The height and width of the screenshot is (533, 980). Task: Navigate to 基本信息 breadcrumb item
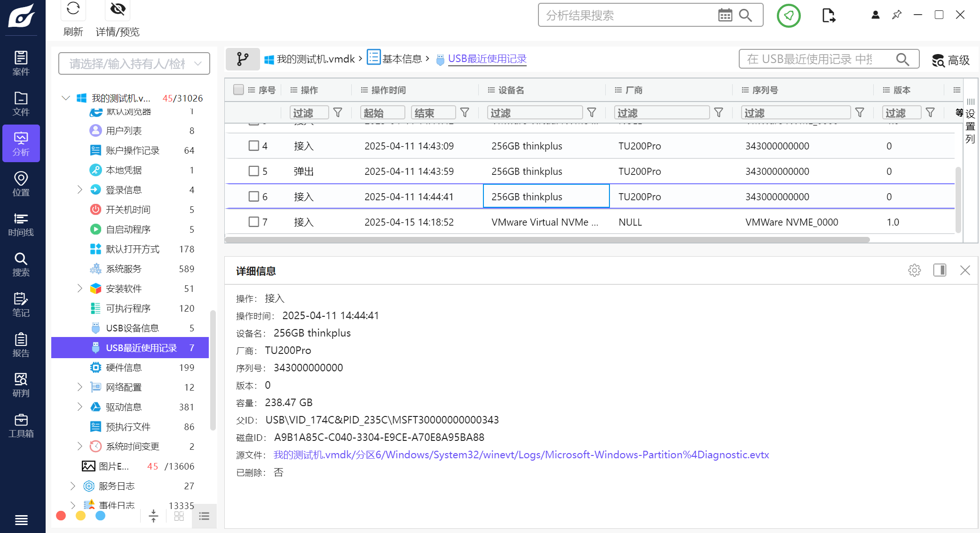(x=402, y=59)
